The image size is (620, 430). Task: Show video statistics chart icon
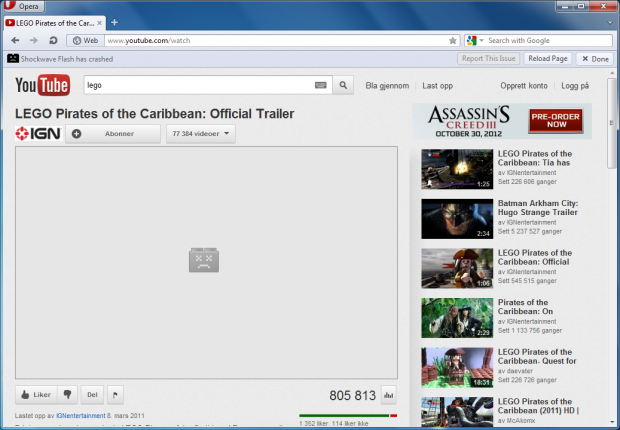(389, 394)
